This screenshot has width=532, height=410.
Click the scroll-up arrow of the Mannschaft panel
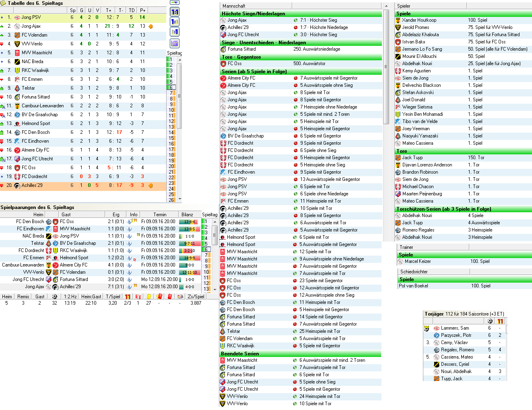[386, 6]
